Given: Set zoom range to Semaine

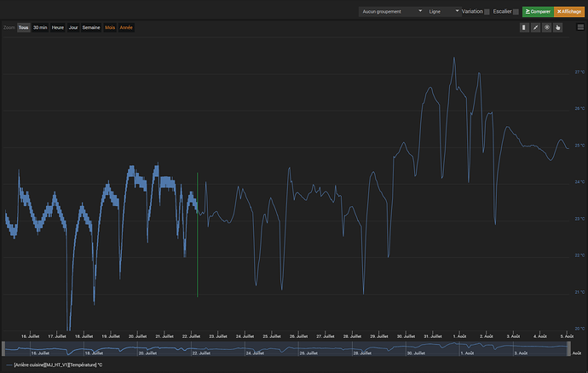Looking at the screenshot, I should [91, 27].
